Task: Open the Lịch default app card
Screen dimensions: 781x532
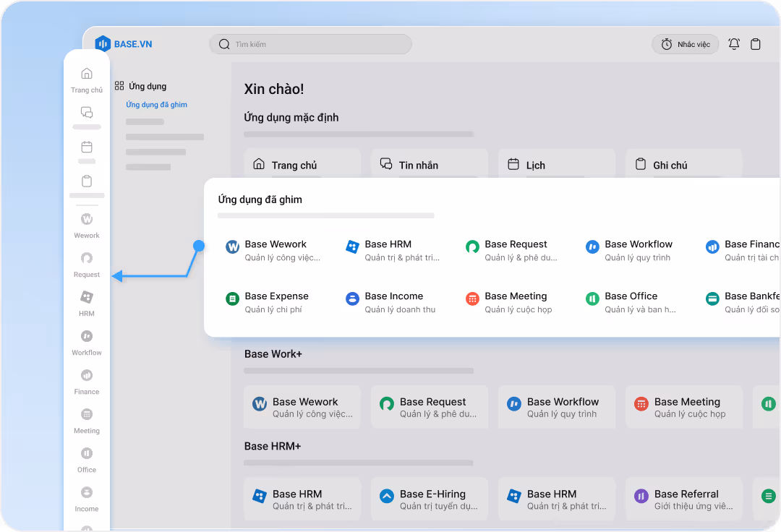Action: (x=557, y=165)
